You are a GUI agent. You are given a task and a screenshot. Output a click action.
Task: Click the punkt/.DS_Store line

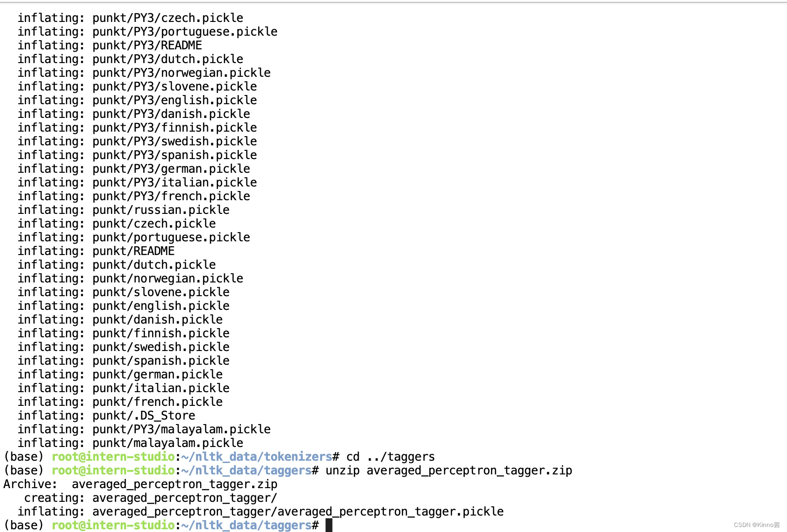(x=106, y=415)
